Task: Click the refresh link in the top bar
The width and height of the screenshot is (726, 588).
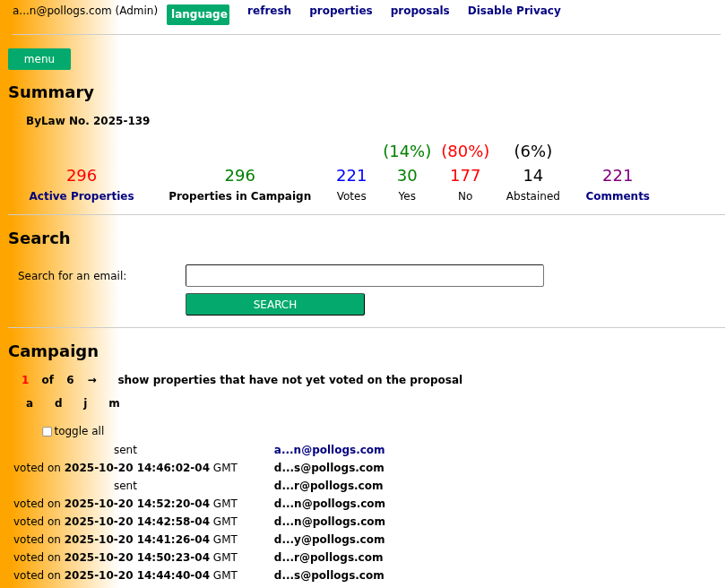Action: coord(269,10)
